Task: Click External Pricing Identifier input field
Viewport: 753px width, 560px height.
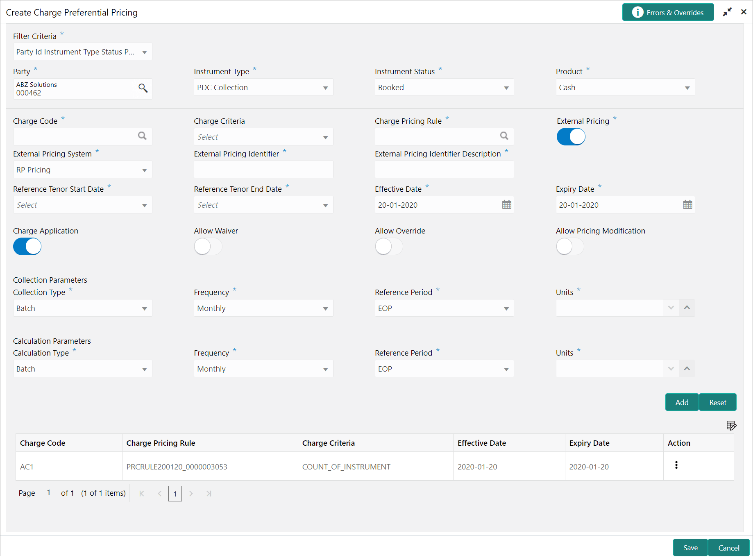Action: pos(263,170)
